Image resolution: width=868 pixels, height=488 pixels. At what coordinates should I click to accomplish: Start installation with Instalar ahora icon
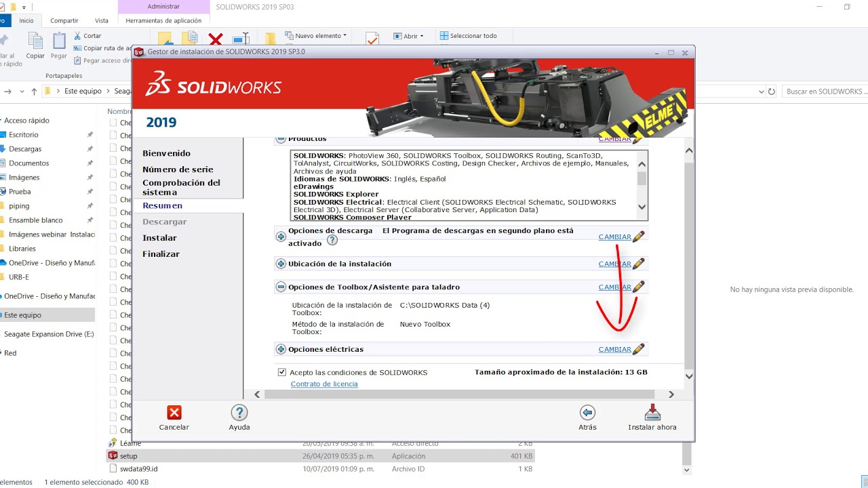pyautogui.click(x=652, y=413)
